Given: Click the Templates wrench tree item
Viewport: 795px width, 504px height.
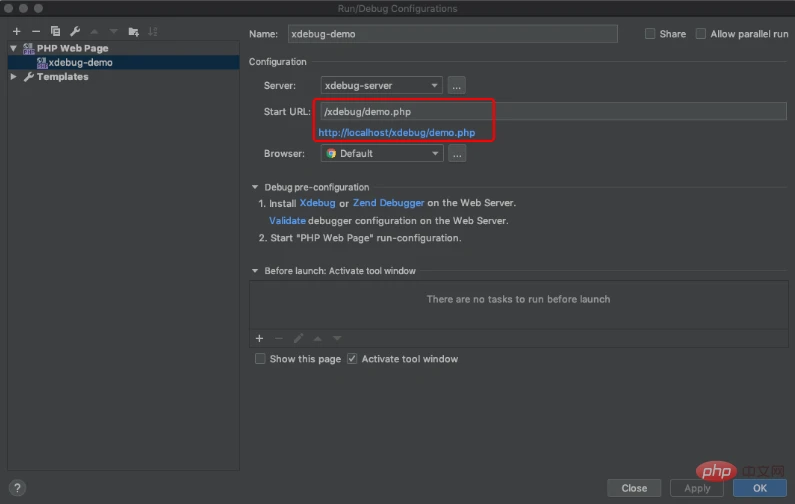Looking at the screenshot, I should click(56, 77).
